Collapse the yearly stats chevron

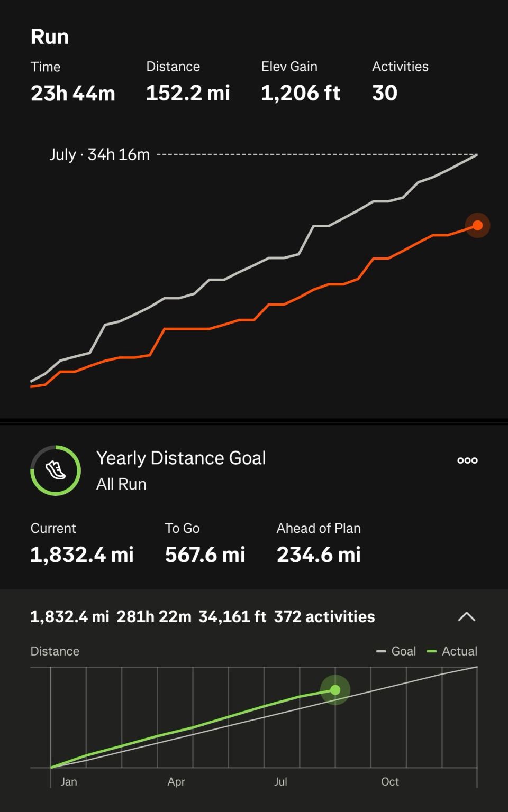pyautogui.click(x=466, y=616)
